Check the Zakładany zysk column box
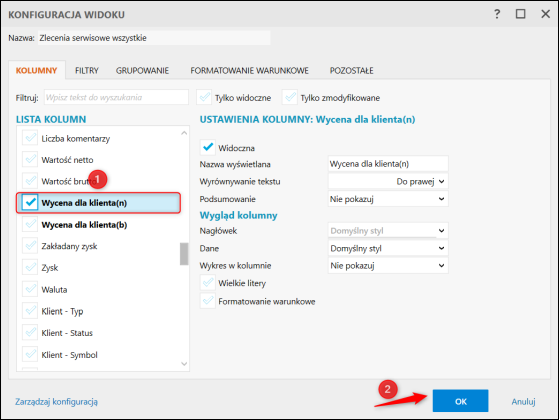The image size is (559, 420). coord(30,246)
